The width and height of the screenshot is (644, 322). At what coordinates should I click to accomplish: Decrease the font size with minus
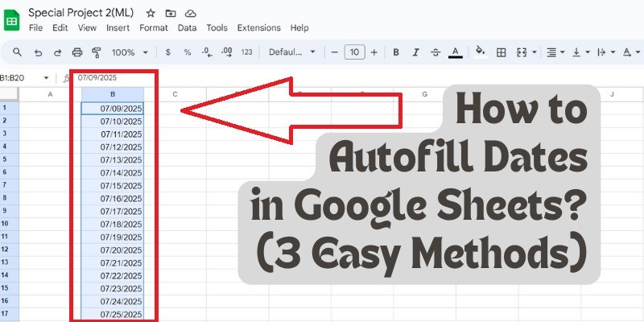click(x=334, y=52)
